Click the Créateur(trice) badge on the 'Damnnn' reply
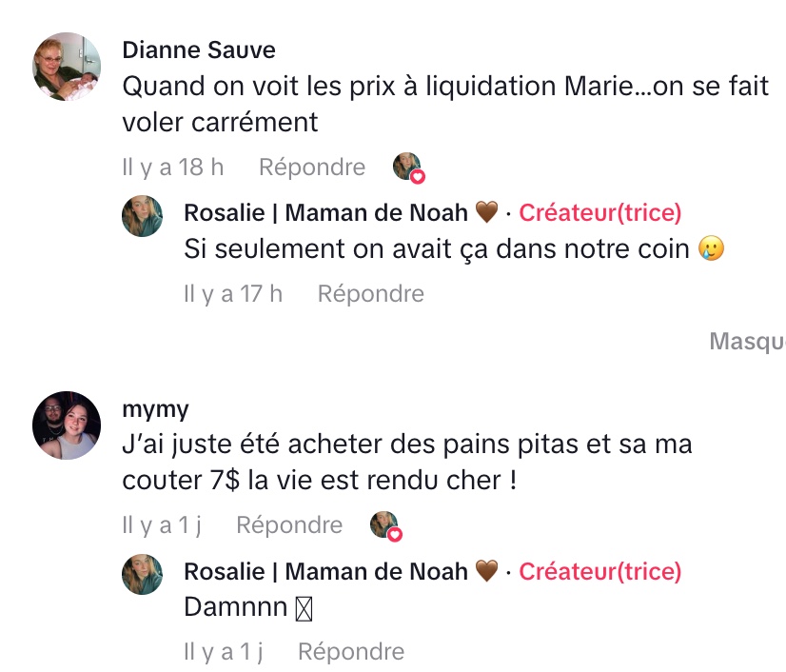 pos(599,571)
